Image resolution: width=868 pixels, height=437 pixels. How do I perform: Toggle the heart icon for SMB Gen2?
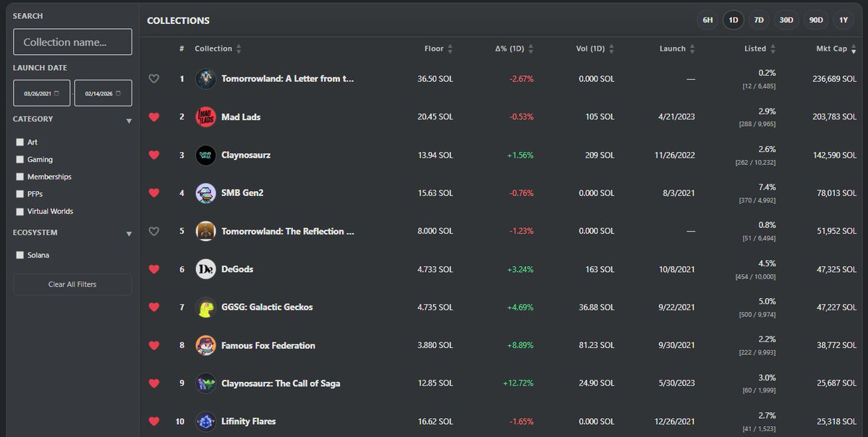(153, 193)
